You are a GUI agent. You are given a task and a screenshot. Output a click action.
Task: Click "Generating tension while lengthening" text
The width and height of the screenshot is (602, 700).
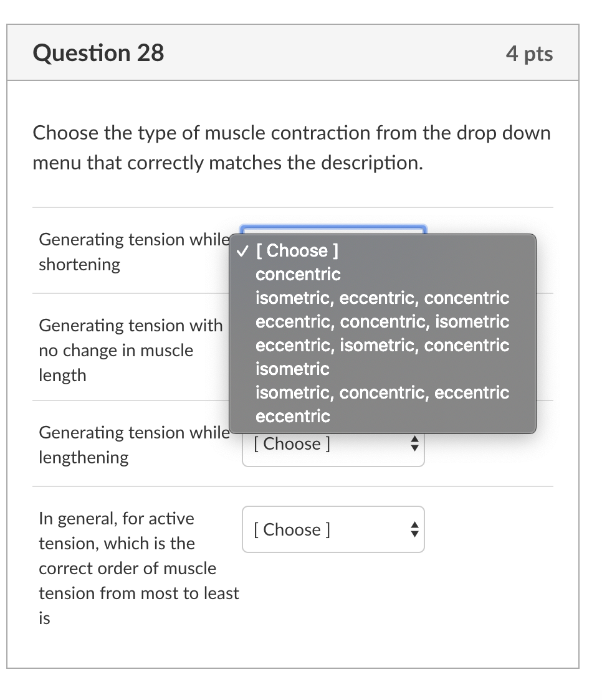point(133,445)
